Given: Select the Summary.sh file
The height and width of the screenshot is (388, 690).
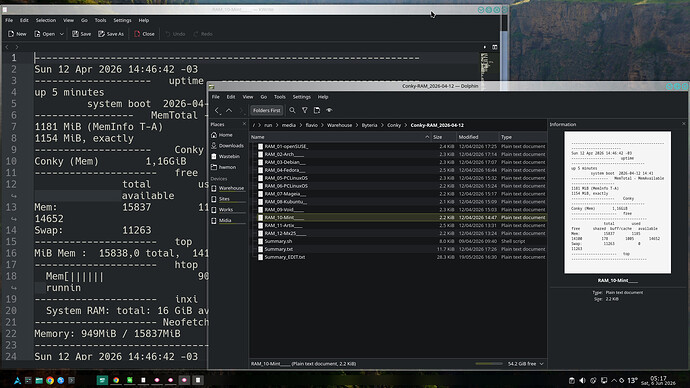Looking at the screenshot, I should 278,241.
